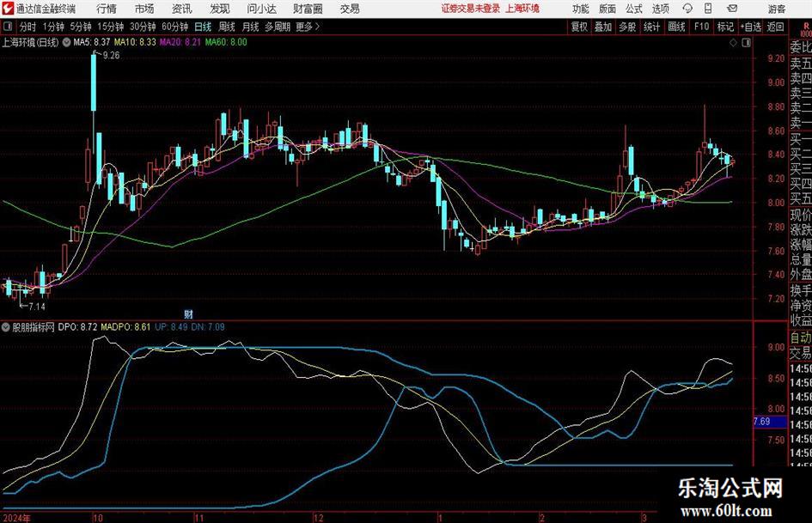Click the 复权 toolbar button
This screenshot has height=523, width=812.
[579, 27]
